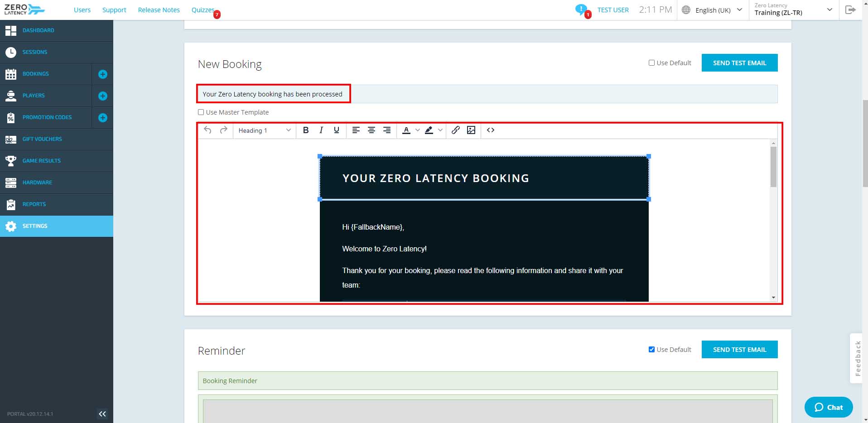
Task: Click the editor scrollbar down arrow
Action: tap(773, 298)
